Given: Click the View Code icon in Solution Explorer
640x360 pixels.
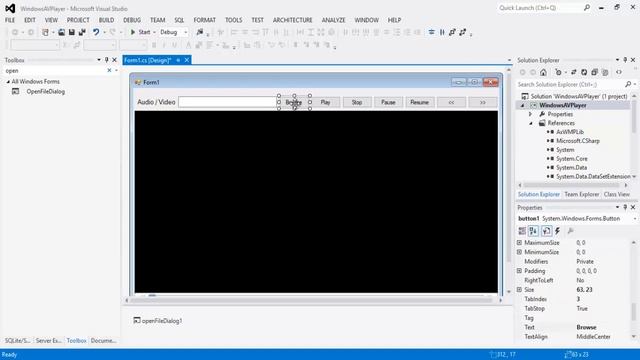Looking at the screenshot, I should 619,72.
